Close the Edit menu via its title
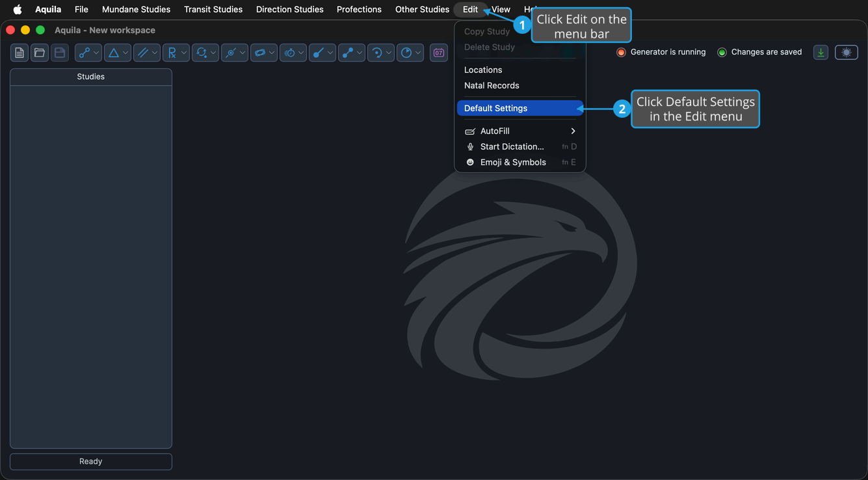Screen dimensions: 868x480 tap(470, 9)
